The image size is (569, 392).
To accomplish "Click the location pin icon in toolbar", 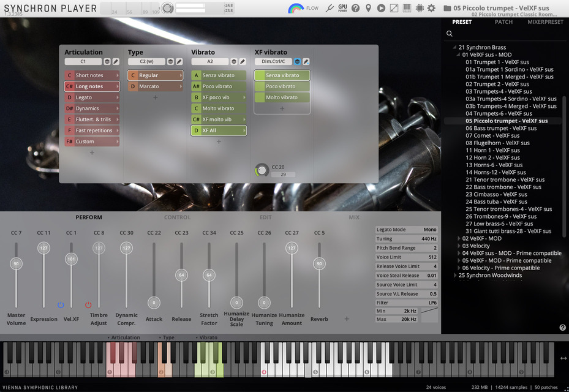I will tap(368, 8).
